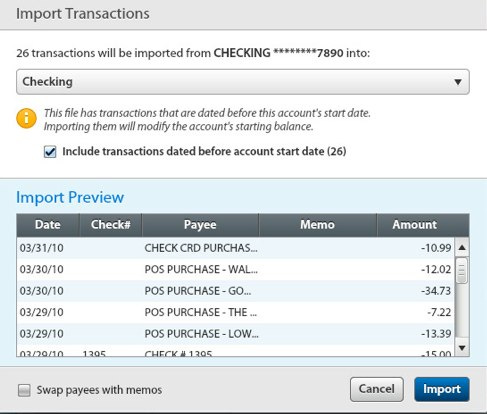Image resolution: width=487 pixels, height=414 pixels.
Task: Click the CHECKING ********7890 account text
Action: 278,53
